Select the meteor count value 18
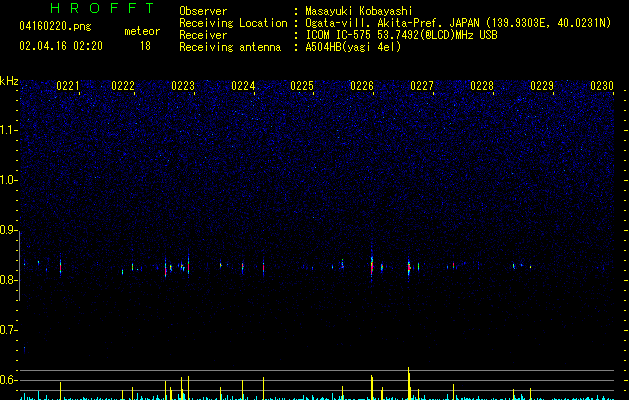 [145, 46]
